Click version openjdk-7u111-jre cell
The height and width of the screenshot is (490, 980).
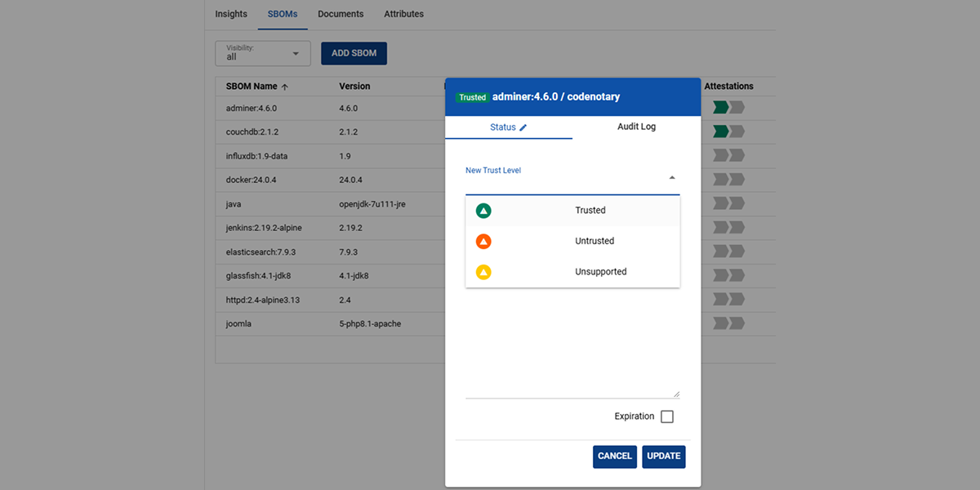tap(372, 204)
